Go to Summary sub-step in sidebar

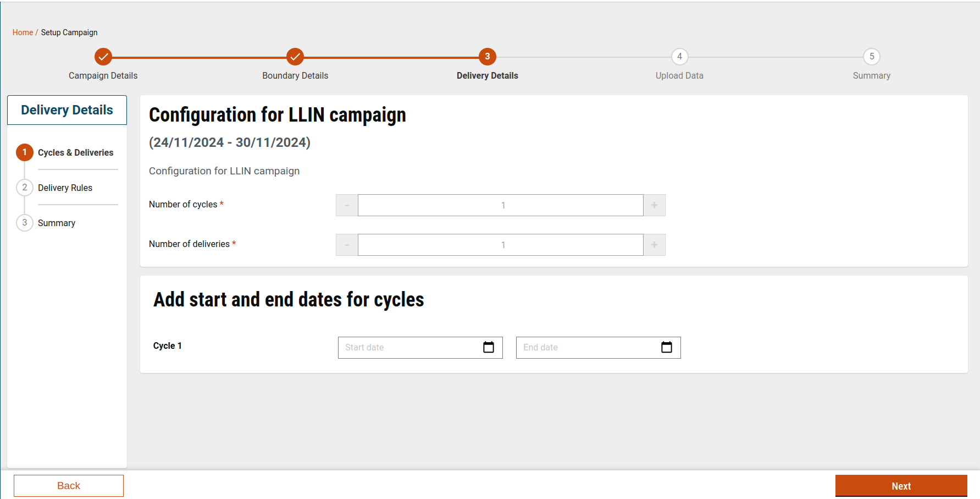point(57,223)
